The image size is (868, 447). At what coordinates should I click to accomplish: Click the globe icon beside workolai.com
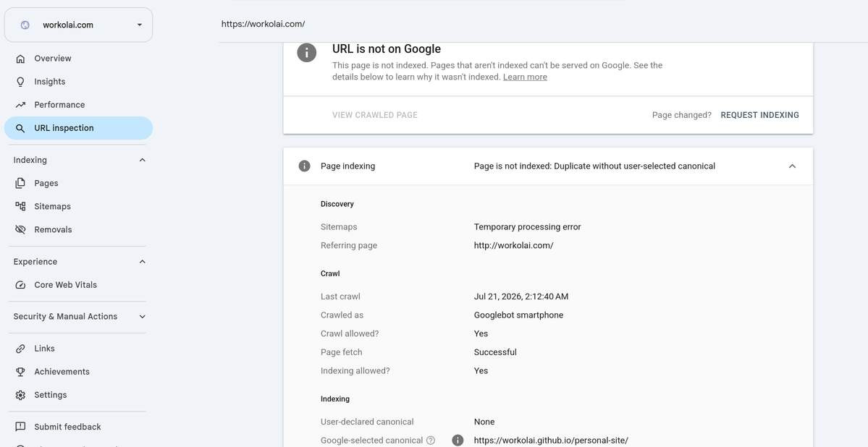25,25
